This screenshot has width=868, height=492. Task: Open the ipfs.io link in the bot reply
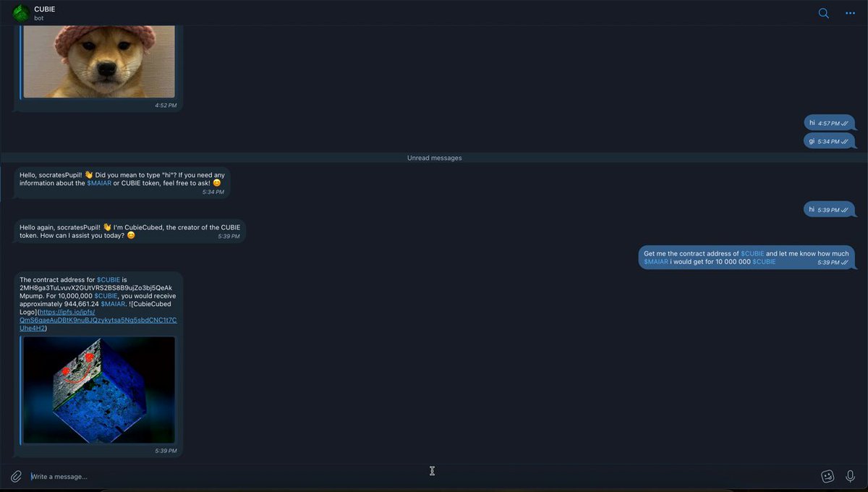point(98,320)
